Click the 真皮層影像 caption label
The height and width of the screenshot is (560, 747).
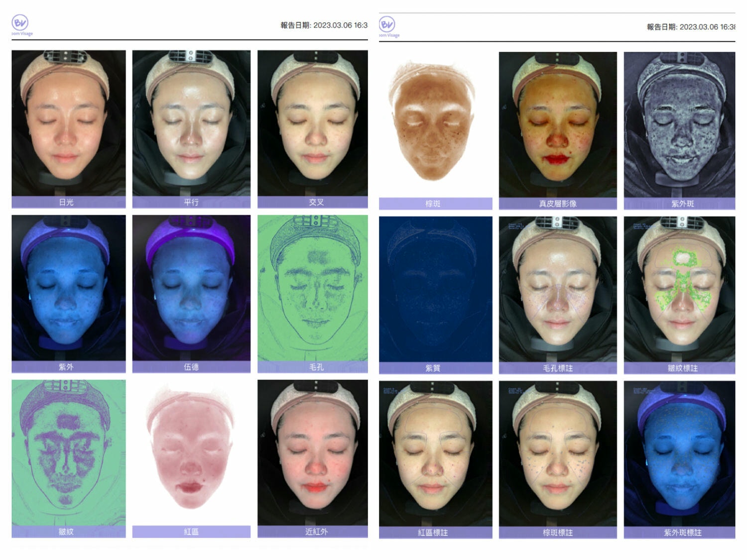pyautogui.click(x=558, y=204)
